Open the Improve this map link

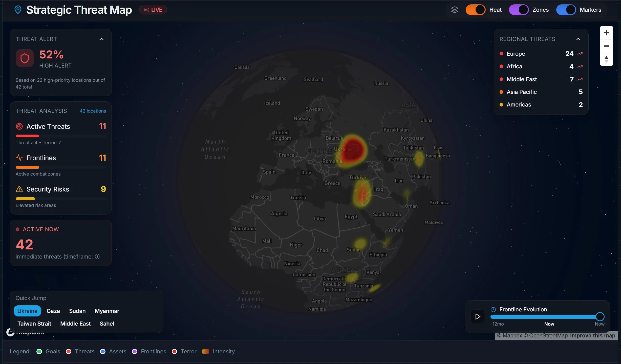592,336
